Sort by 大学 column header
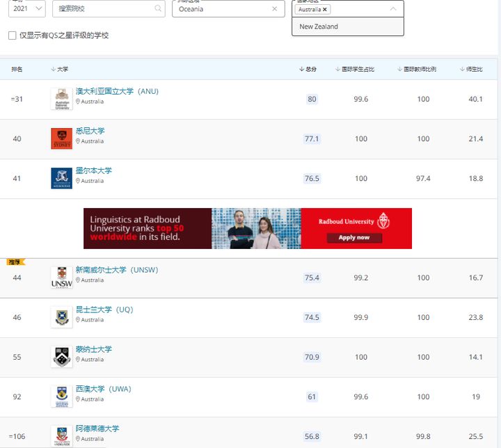The width and height of the screenshot is (501, 448). click(x=59, y=69)
